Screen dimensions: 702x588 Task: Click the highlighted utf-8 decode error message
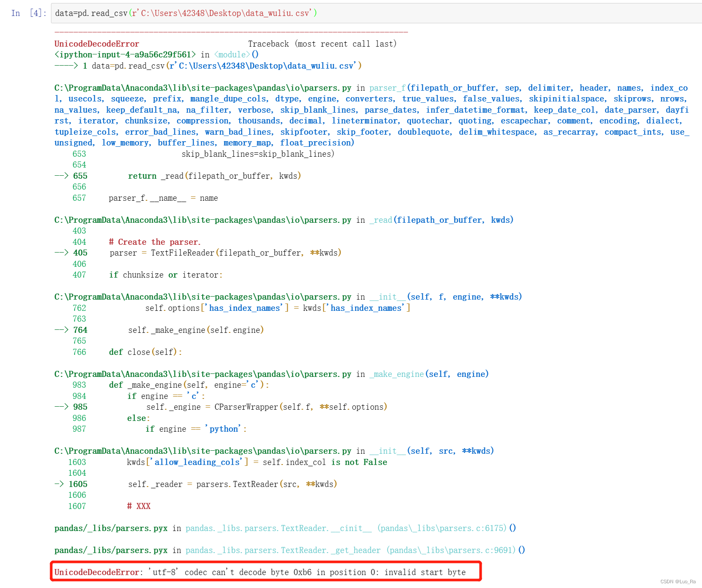click(259, 572)
